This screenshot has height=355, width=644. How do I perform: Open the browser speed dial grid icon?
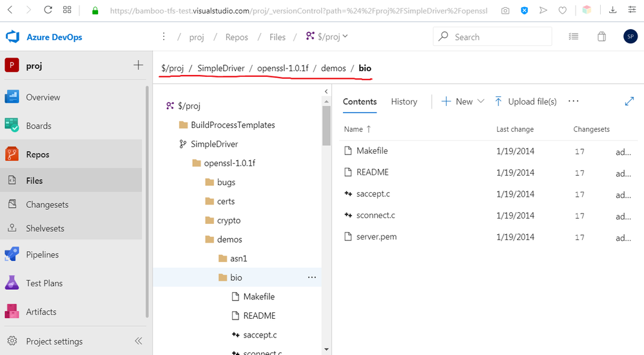[67, 10]
